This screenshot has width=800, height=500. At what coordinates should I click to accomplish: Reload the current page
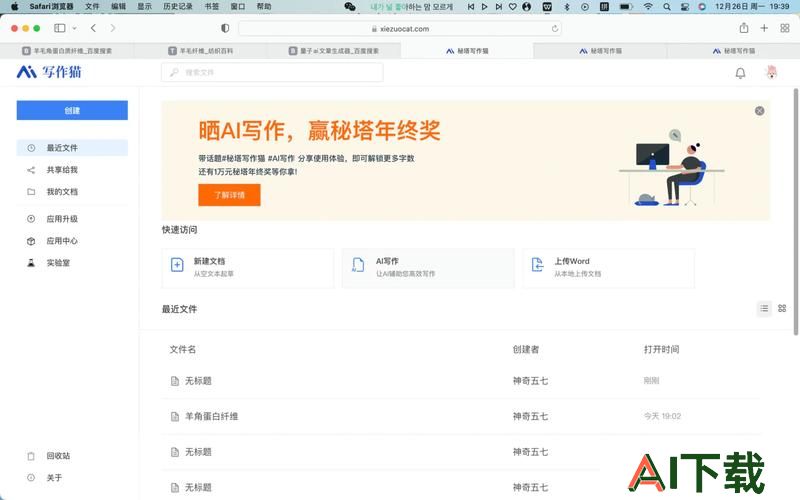(x=555, y=29)
